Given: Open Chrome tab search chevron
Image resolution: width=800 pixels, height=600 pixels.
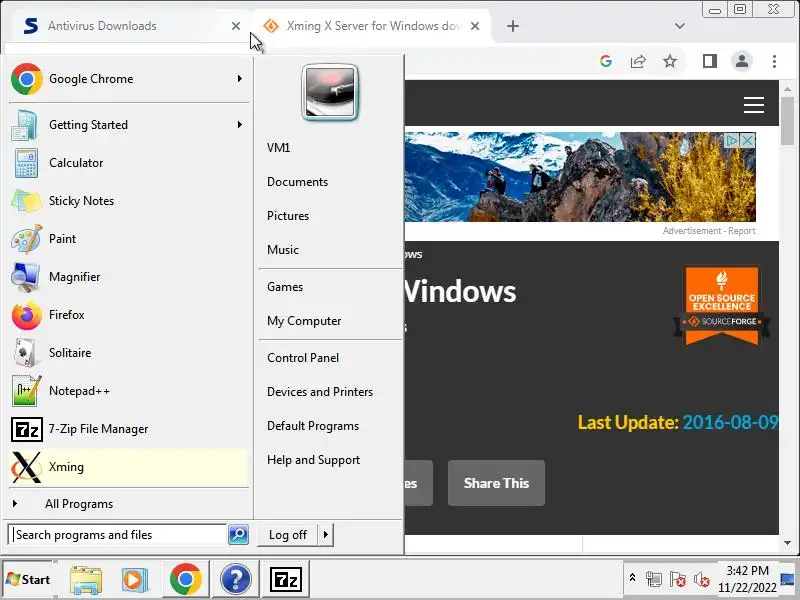Looking at the screenshot, I should point(680,26).
